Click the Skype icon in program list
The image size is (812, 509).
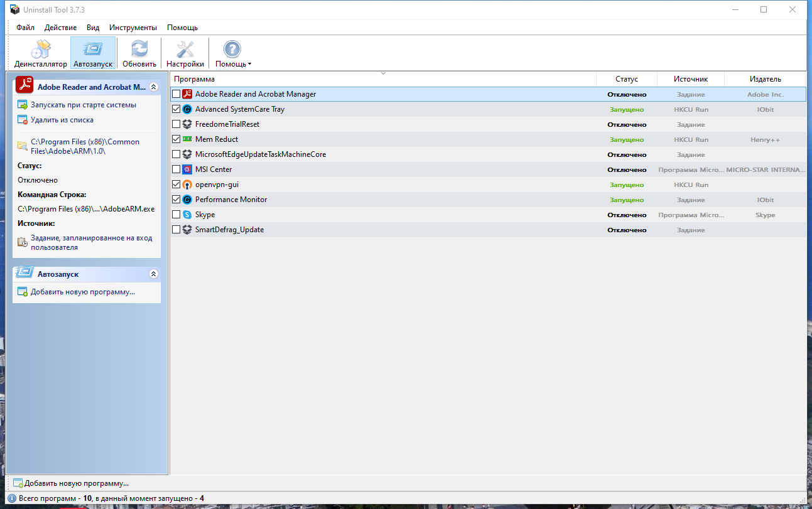pos(187,215)
